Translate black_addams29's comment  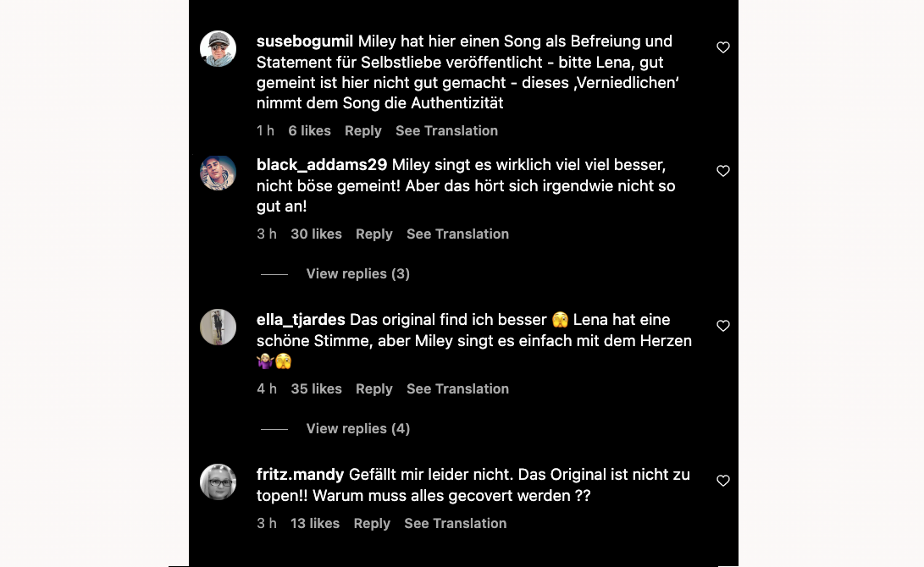[457, 234]
